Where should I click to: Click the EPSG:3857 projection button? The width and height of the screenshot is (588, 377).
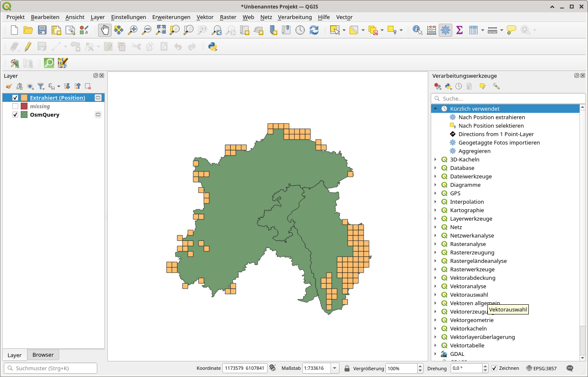[542, 368]
